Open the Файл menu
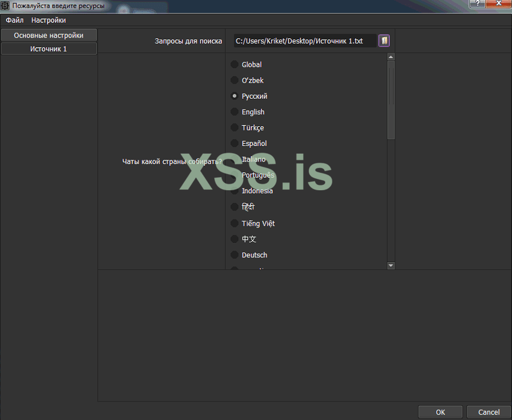This screenshot has width=512, height=420. tap(15, 20)
